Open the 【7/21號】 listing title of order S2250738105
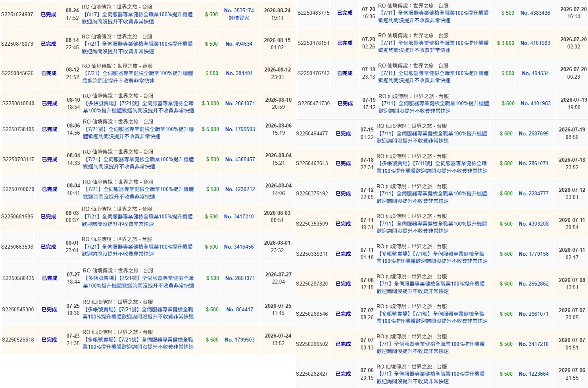 point(138,133)
